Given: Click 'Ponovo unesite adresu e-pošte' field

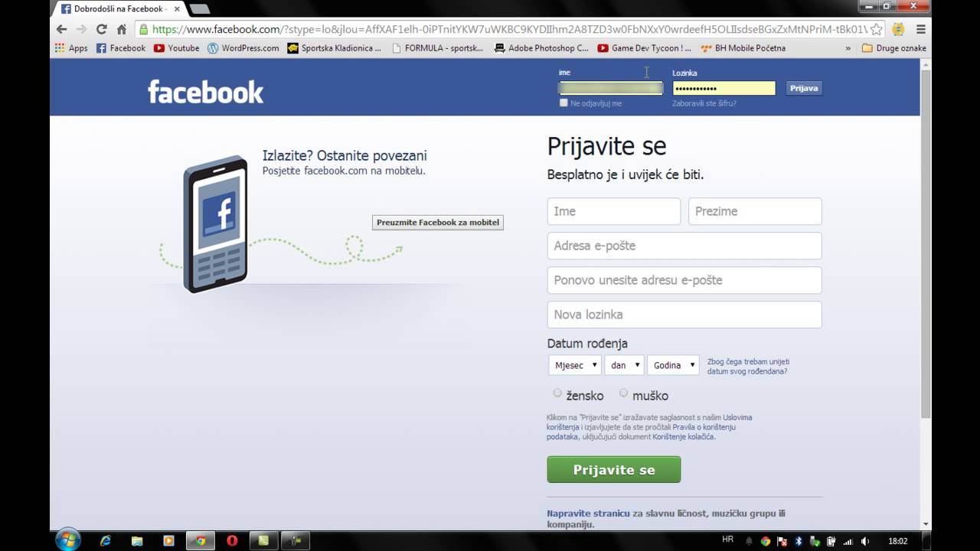Looking at the screenshot, I should (x=684, y=280).
